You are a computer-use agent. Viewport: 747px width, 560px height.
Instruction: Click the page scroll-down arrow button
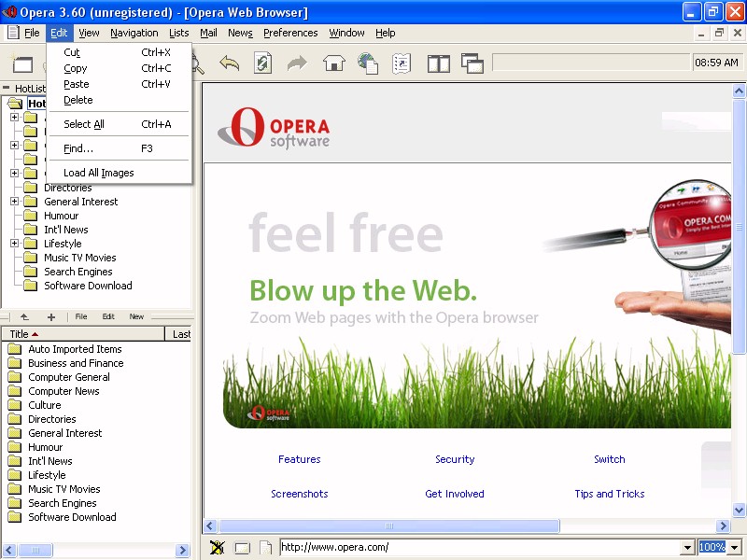pos(739,510)
